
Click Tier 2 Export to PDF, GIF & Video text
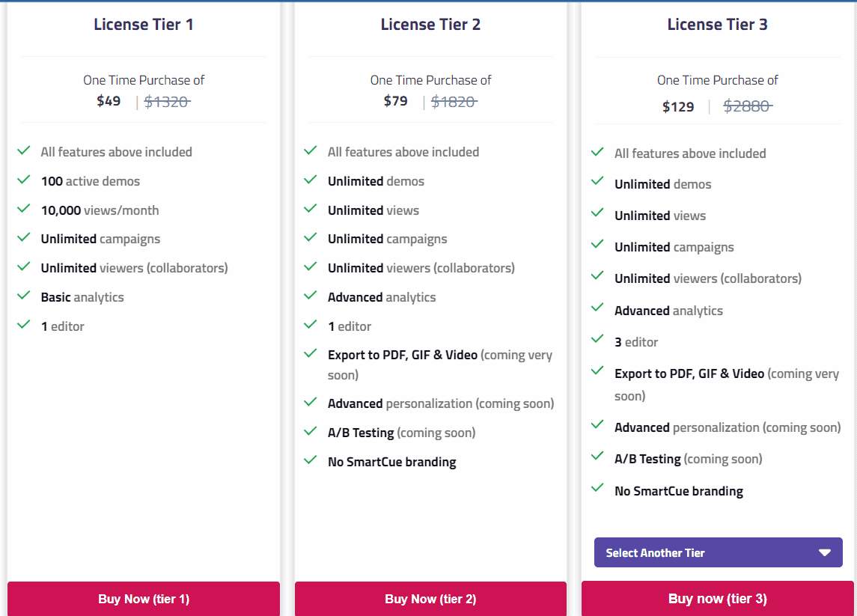click(402, 355)
